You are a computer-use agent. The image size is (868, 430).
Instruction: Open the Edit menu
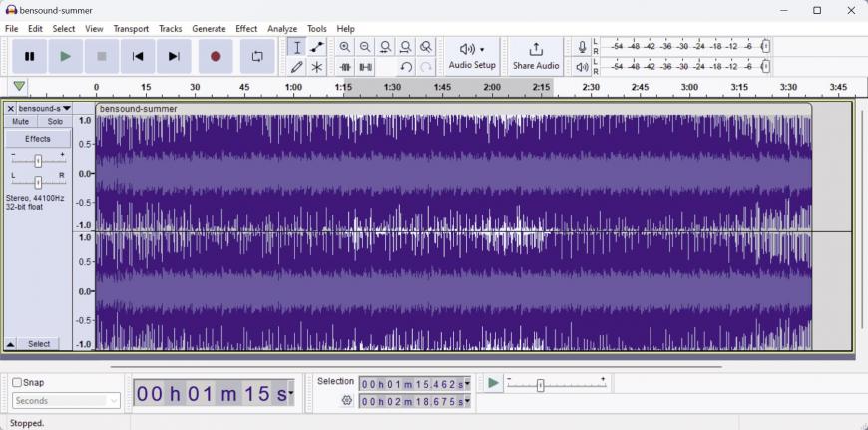[36, 28]
